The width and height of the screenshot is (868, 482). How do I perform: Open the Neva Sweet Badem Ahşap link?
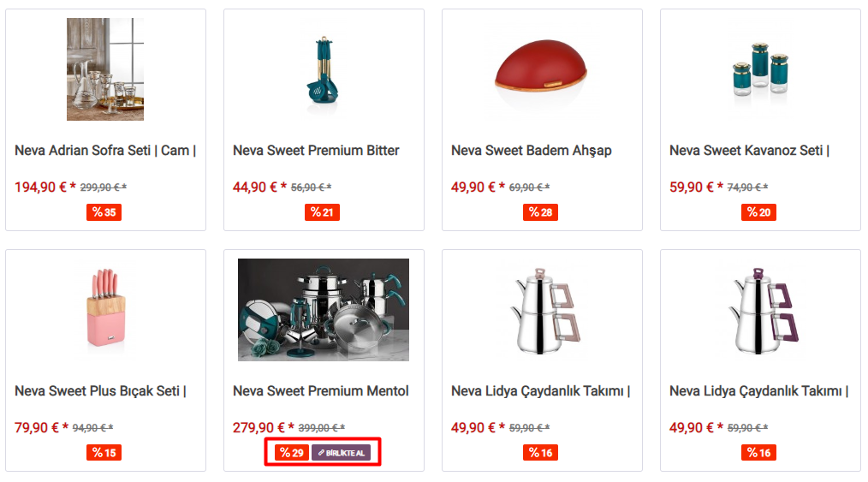(x=532, y=151)
